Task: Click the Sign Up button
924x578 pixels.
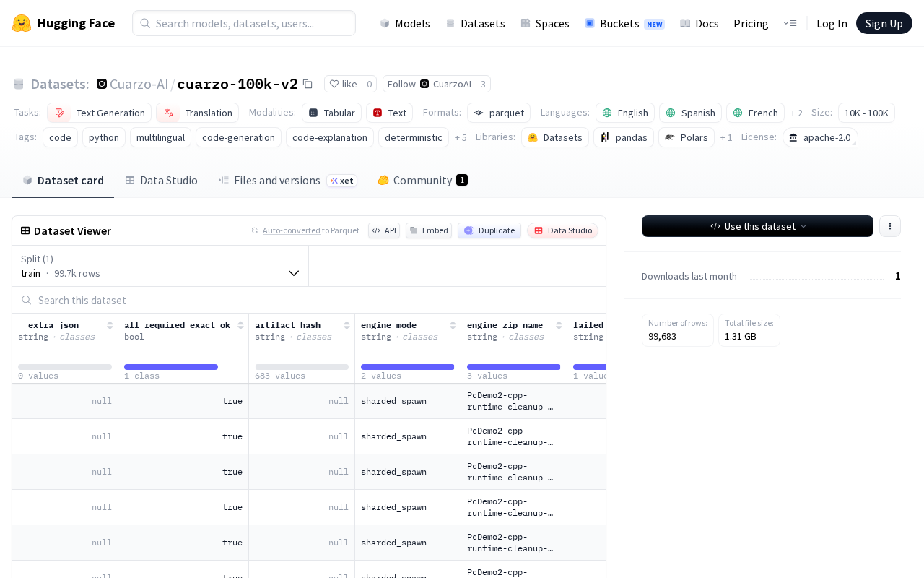Action: (884, 23)
